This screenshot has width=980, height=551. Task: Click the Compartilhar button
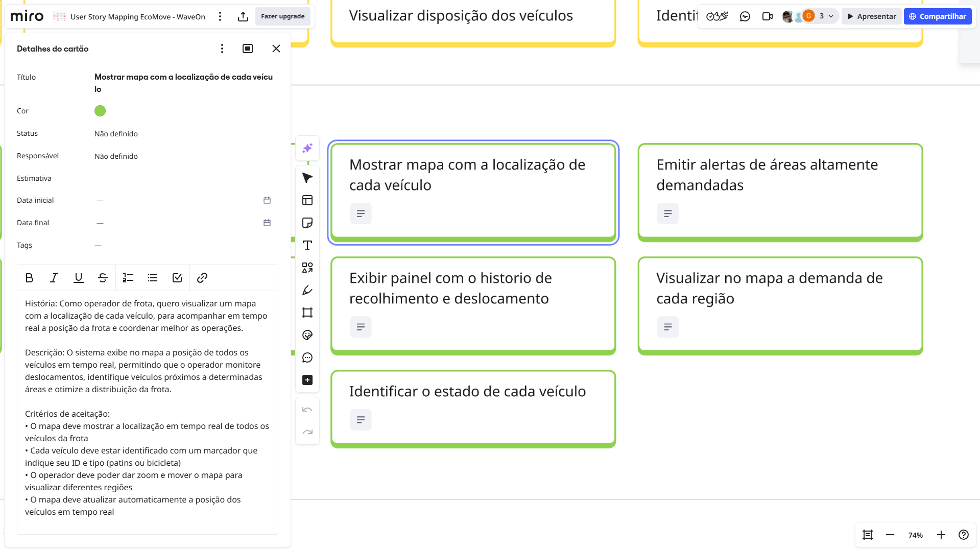[x=937, y=16]
